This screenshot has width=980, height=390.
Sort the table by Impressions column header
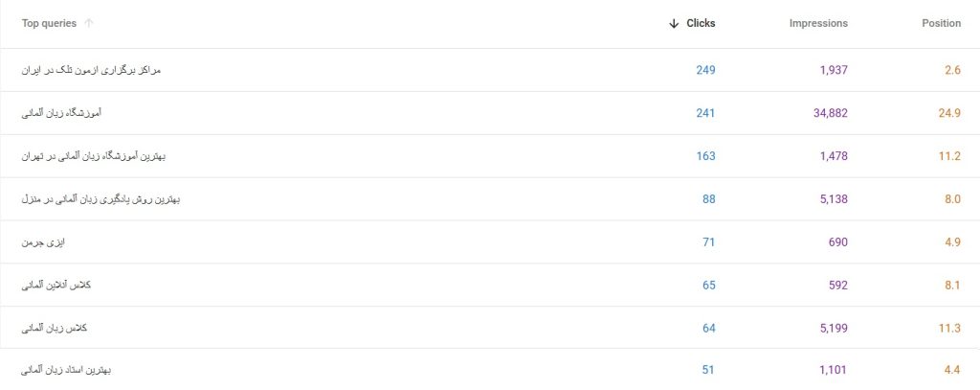point(818,23)
